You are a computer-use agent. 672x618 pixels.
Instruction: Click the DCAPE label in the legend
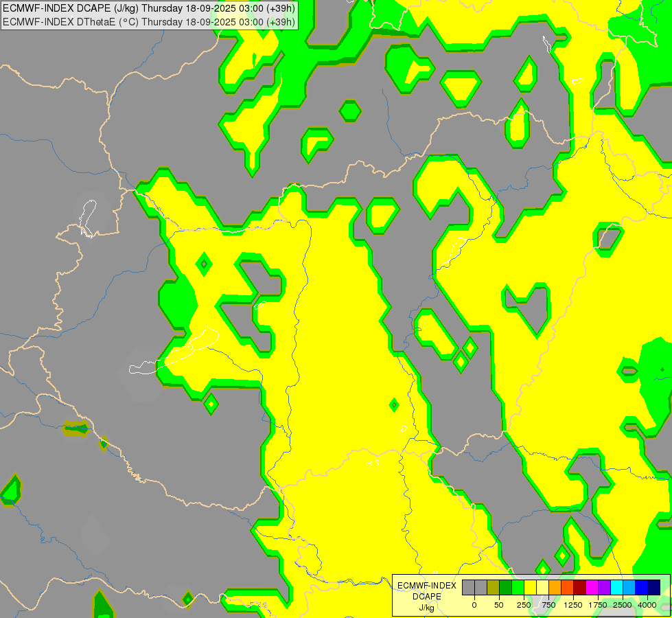(427, 597)
